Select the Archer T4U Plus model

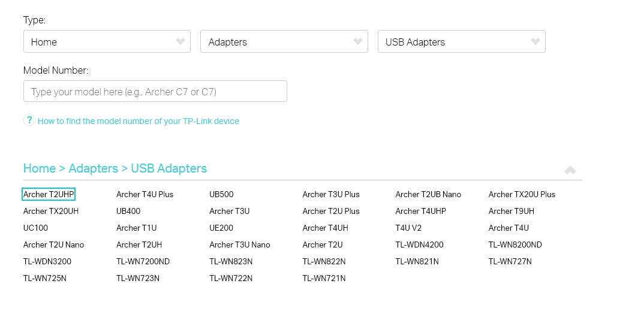coord(145,194)
